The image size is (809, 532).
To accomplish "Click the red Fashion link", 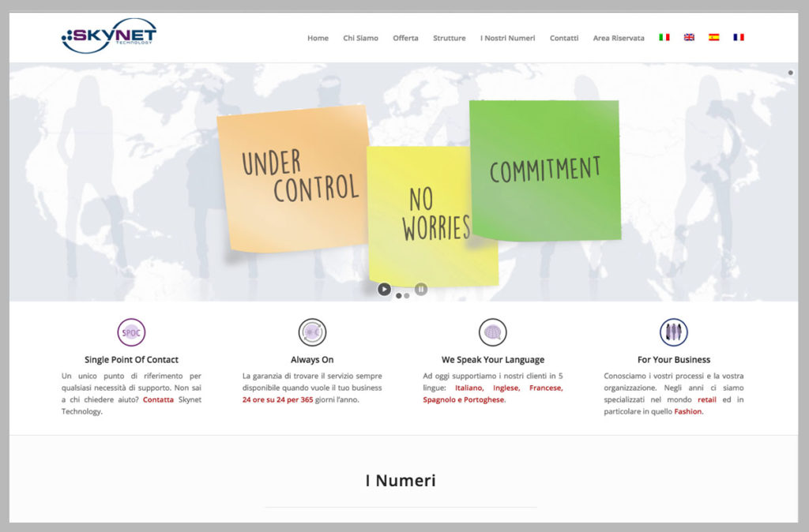I will (688, 411).
